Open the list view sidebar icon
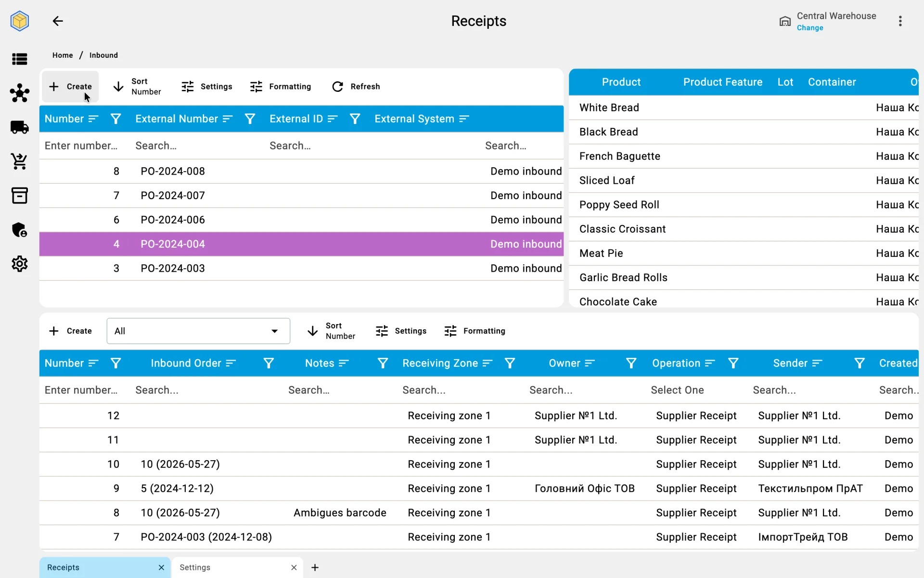Viewport: 924px width, 578px height. 20,59
